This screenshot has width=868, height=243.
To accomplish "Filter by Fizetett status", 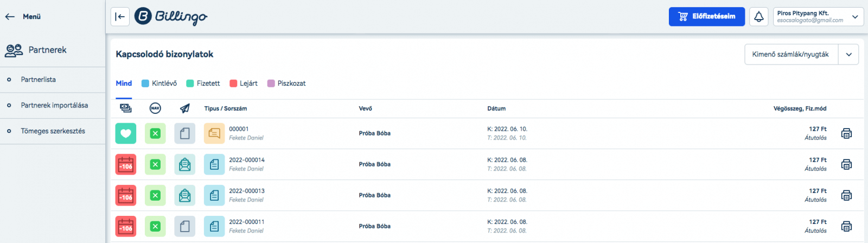I will click(x=203, y=84).
